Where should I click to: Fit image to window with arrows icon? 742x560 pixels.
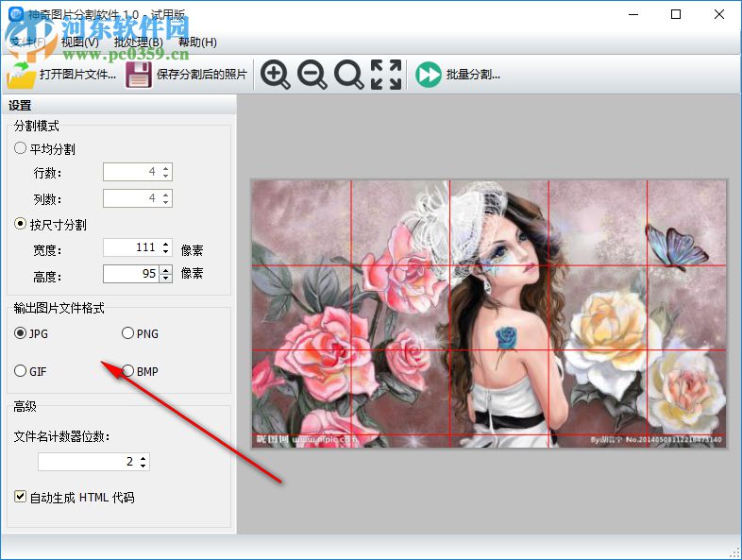tap(386, 75)
